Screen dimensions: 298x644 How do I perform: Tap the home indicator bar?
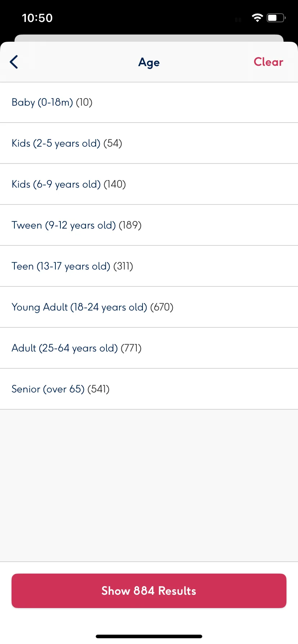click(x=149, y=636)
